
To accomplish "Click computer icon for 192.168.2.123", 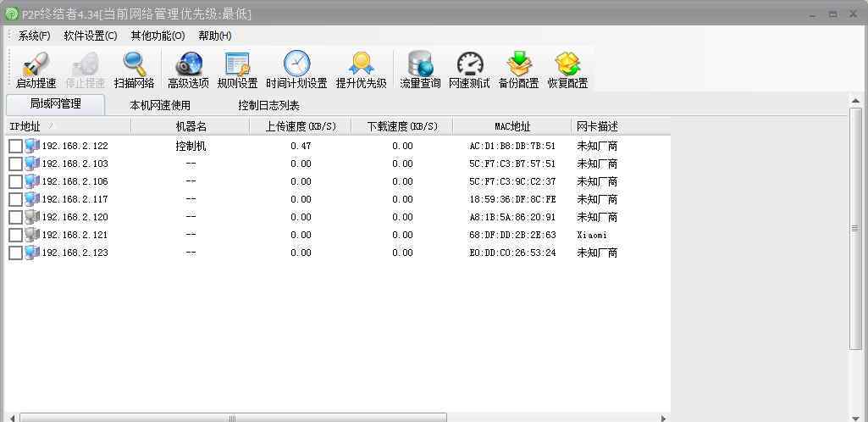I will click(32, 252).
